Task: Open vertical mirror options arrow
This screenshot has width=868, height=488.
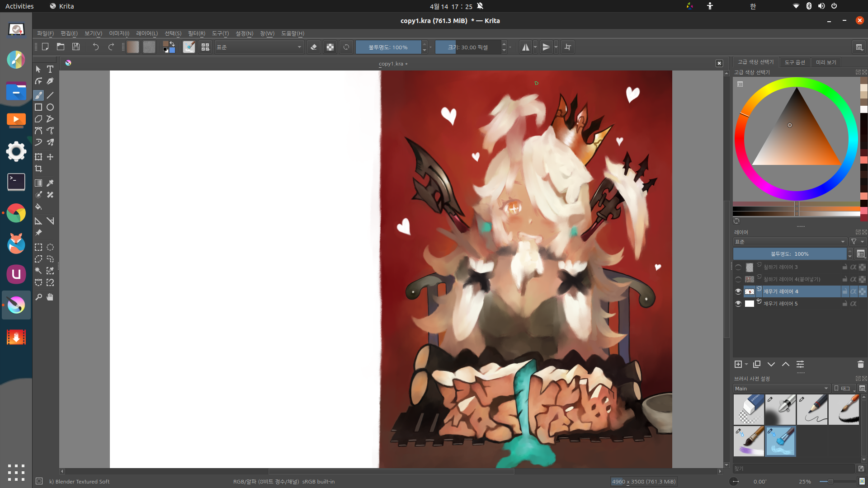Action: (556, 47)
